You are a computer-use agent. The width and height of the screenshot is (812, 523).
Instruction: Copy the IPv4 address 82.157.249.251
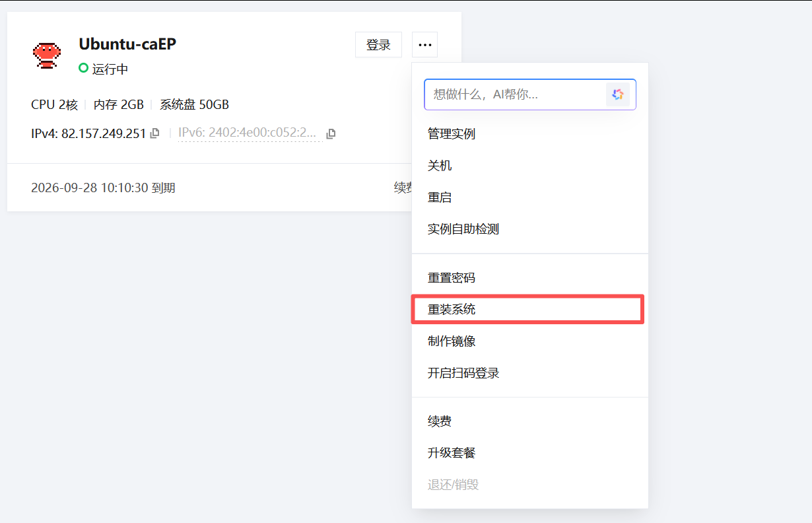(154, 133)
